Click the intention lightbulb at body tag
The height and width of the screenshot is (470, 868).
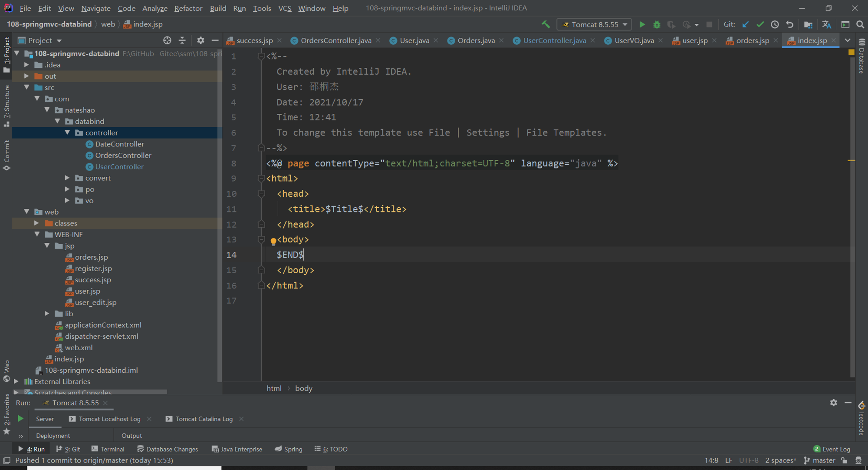[x=273, y=241]
